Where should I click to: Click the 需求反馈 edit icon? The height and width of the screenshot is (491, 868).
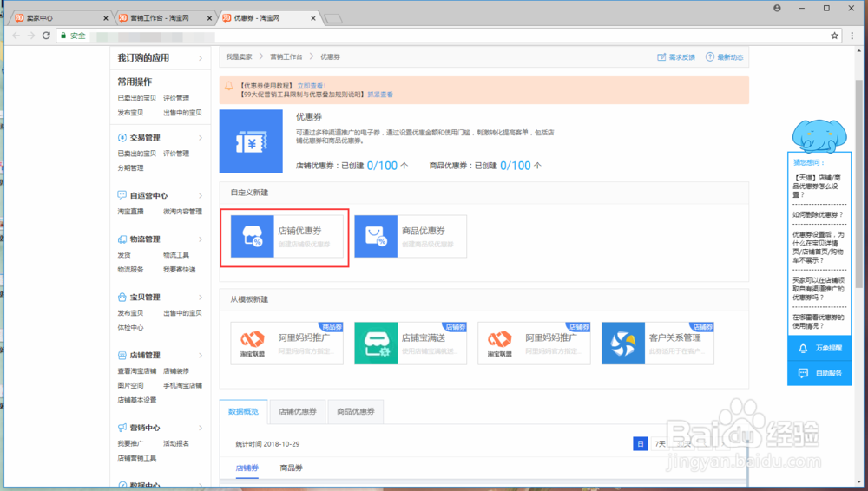661,57
